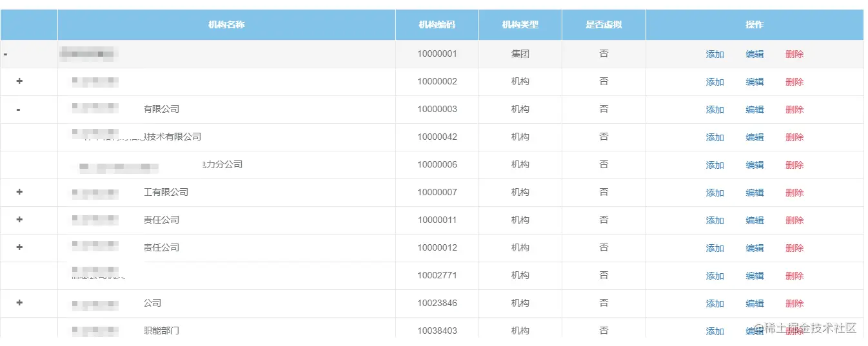Click 编辑 for row 10000002

click(x=755, y=82)
